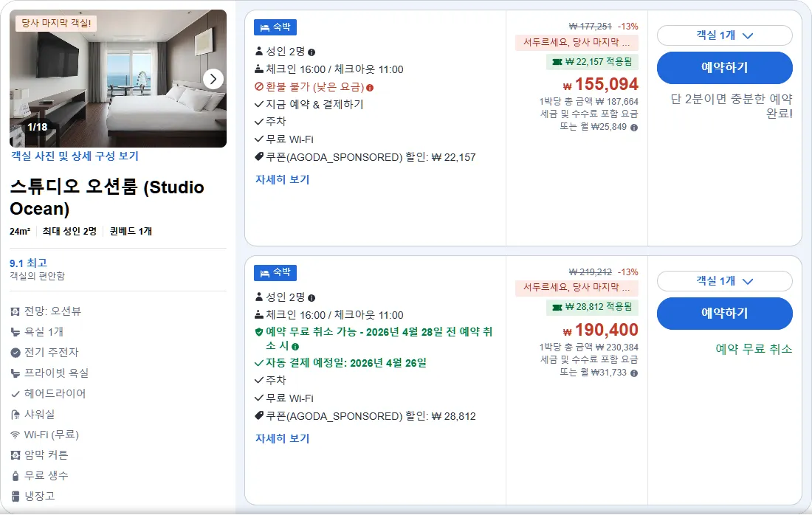812x515 pixels.
Task: Click struck-through price ₩ 177,251
Action: click(x=590, y=27)
